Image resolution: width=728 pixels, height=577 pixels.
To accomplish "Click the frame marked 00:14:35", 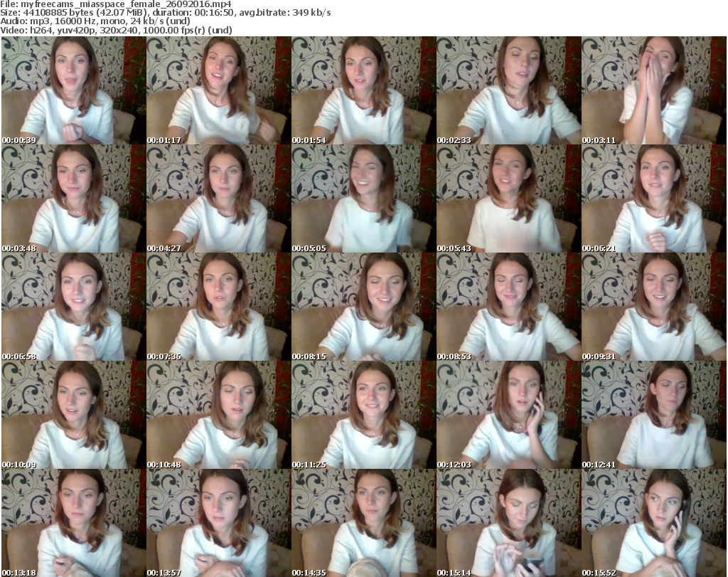I will (x=363, y=523).
